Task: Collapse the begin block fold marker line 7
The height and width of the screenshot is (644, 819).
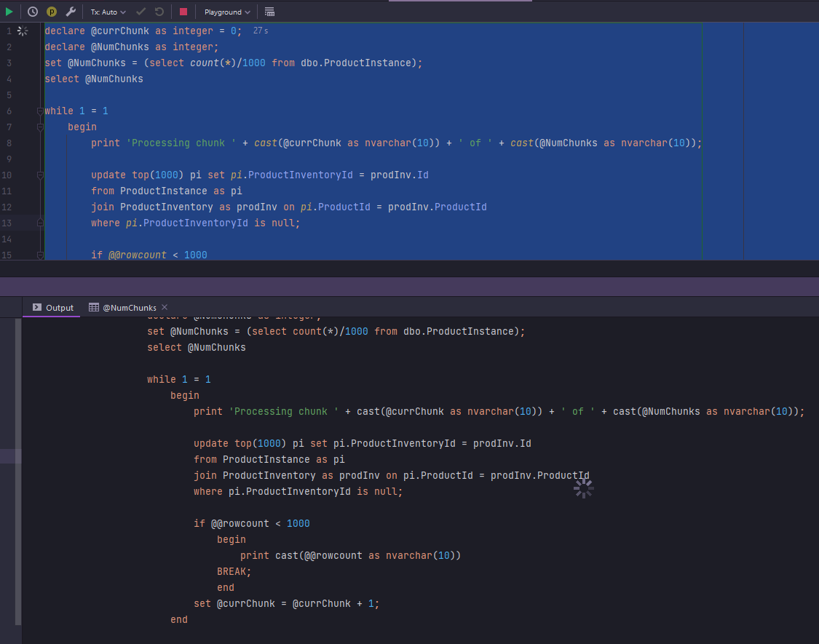Action: 40,127
